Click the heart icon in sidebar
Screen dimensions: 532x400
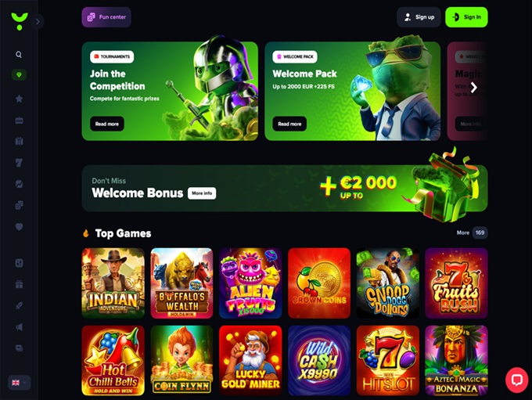pos(19,226)
